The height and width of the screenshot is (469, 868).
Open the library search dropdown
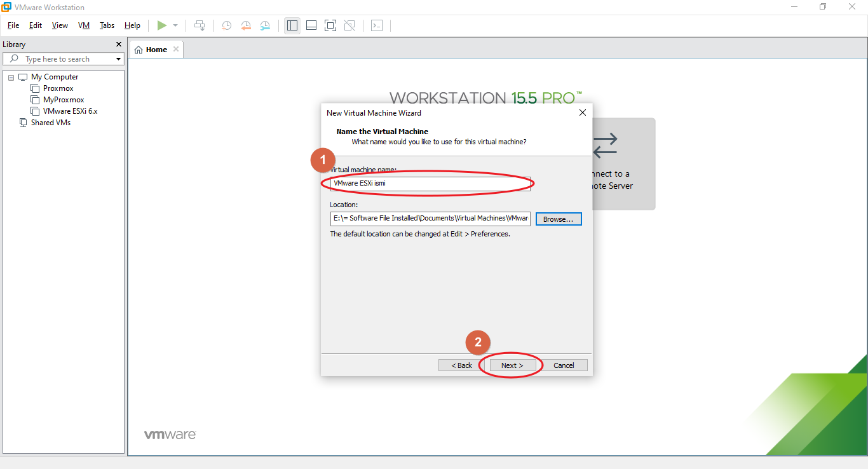pos(118,58)
